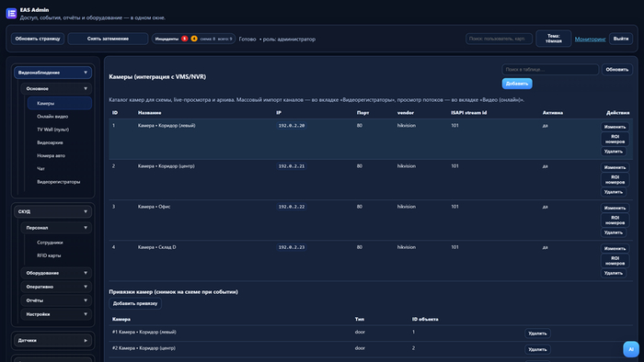Expand the Датчики section
The image size is (644, 362).
(x=53, y=340)
